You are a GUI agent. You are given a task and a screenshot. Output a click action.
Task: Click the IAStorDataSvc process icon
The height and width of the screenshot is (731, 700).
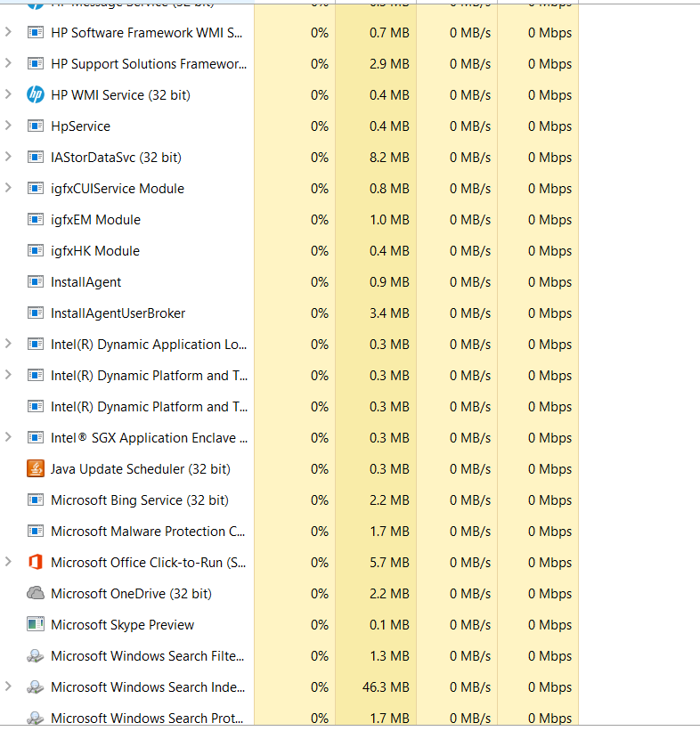click(36, 158)
